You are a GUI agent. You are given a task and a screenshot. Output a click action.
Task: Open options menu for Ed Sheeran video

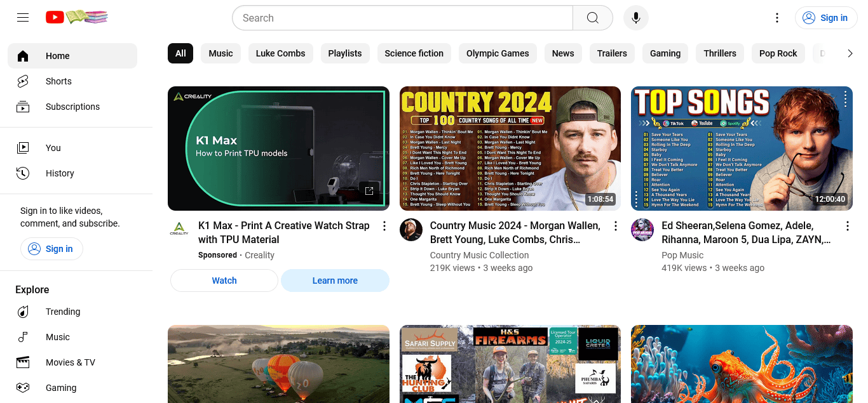(x=847, y=226)
